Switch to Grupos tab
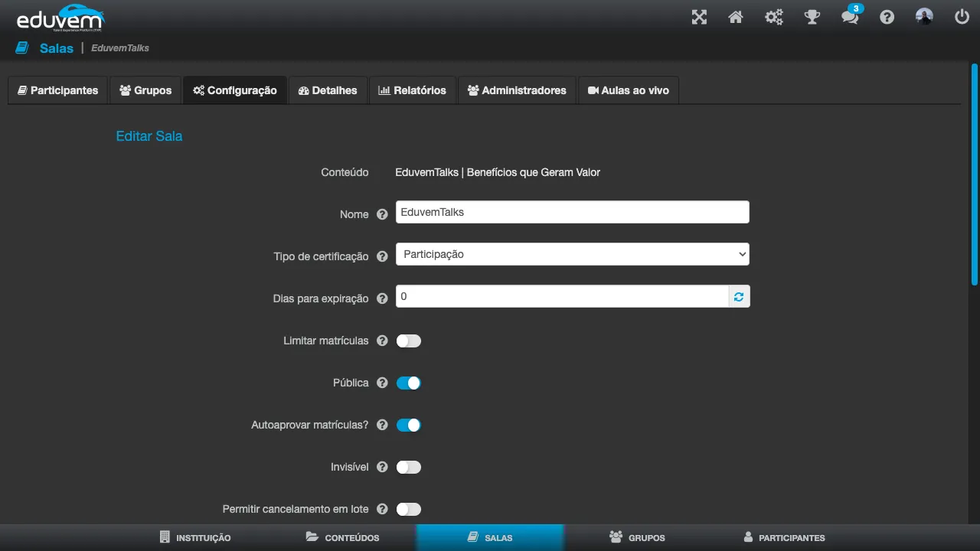 pos(145,90)
